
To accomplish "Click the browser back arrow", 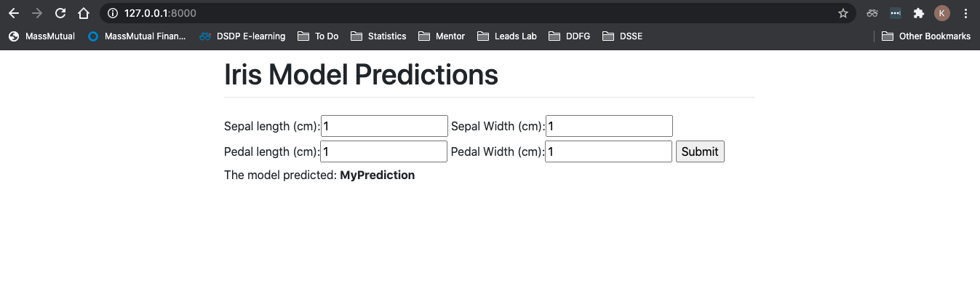I will point(13,13).
